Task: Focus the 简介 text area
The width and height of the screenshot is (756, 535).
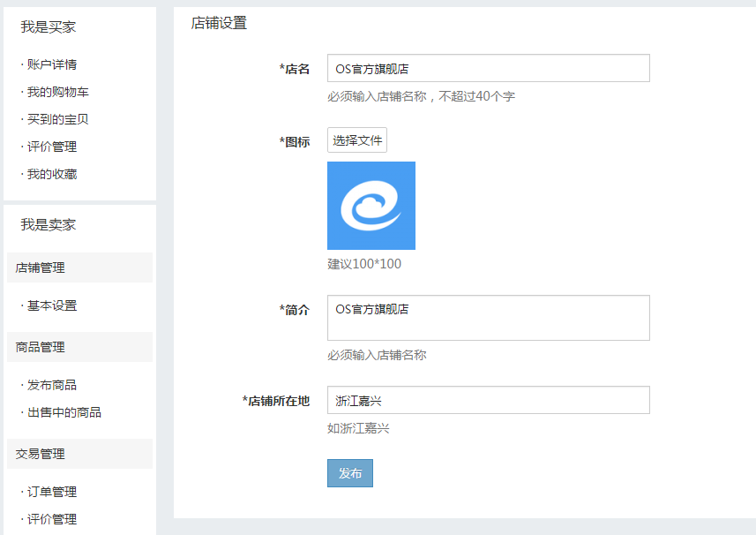Action: [x=489, y=318]
